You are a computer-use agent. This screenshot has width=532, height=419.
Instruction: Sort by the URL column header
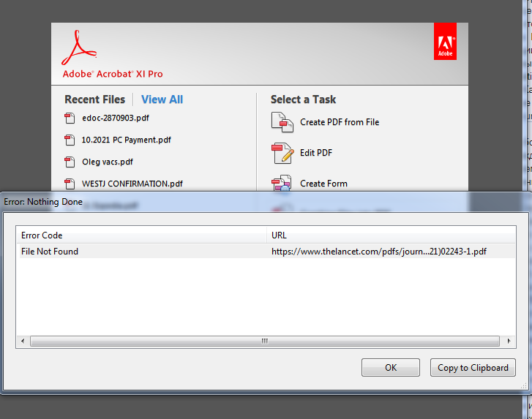tap(391, 235)
